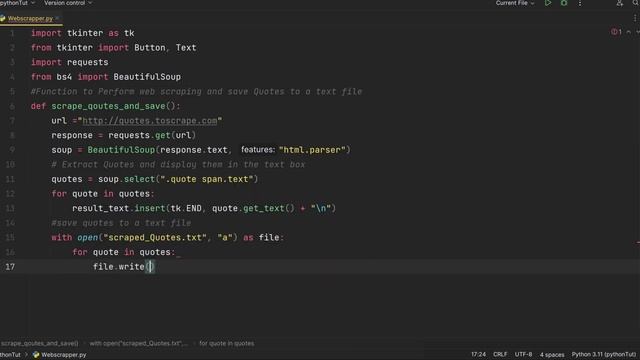Click line number 6 in the gutter
640x360 pixels.
12,106
